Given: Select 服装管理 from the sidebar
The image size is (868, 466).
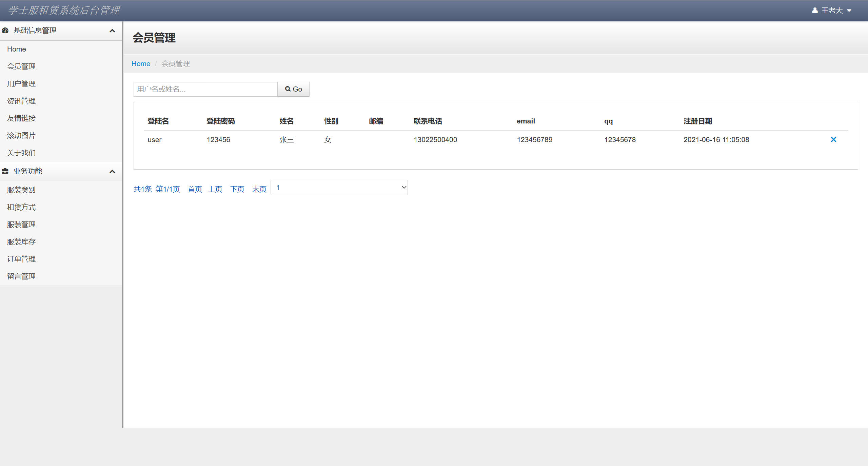Looking at the screenshot, I should (21, 224).
